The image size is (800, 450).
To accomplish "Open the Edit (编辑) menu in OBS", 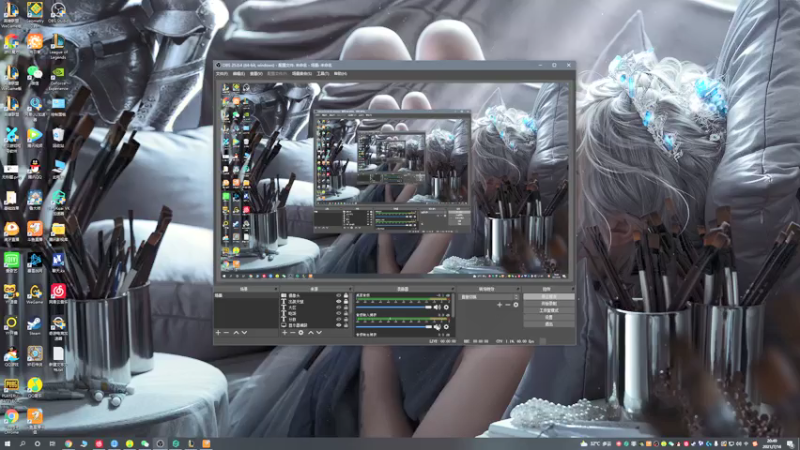I will click(x=239, y=74).
